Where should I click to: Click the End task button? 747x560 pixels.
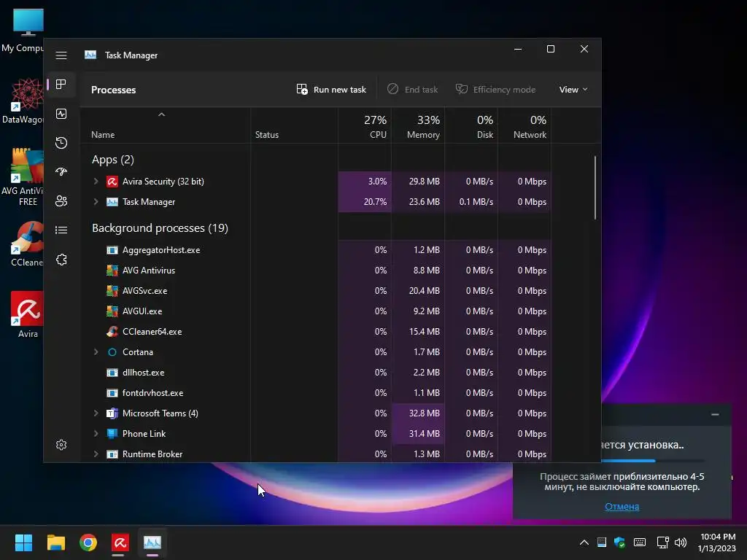click(412, 90)
